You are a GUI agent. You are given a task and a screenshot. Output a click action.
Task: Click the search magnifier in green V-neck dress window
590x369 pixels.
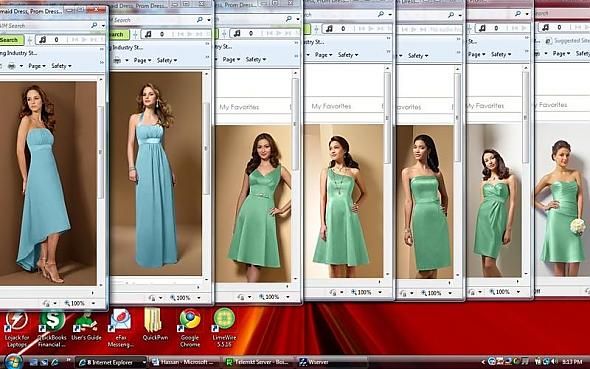289,18
